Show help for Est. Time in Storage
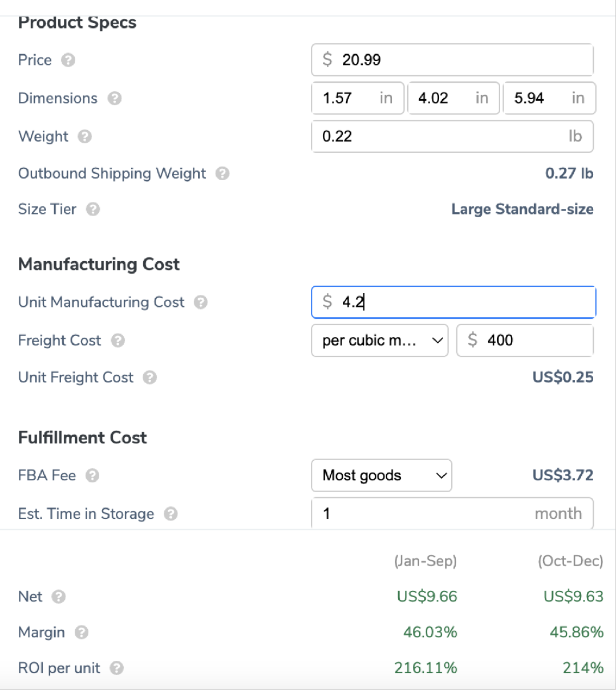The height and width of the screenshot is (690, 616). coord(171,514)
